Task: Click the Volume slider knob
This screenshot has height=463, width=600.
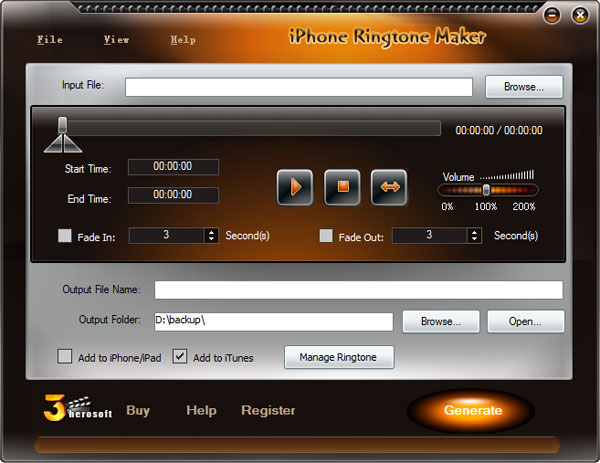Action: [486, 190]
